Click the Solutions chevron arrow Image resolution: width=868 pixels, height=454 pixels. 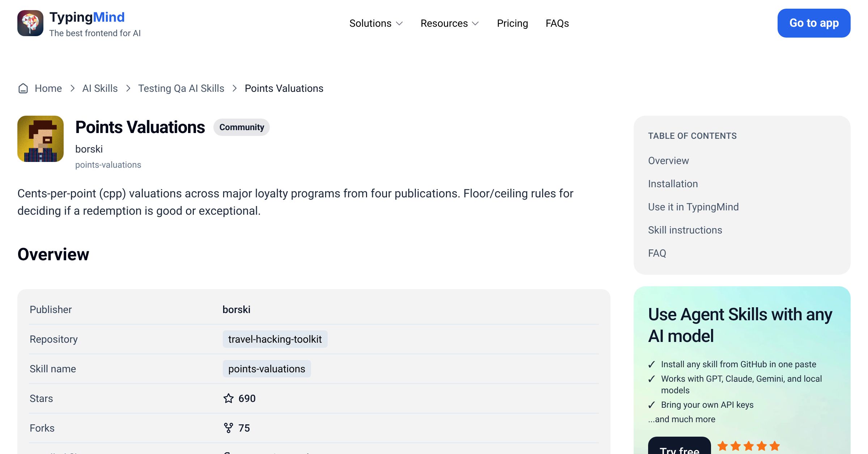(399, 23)
